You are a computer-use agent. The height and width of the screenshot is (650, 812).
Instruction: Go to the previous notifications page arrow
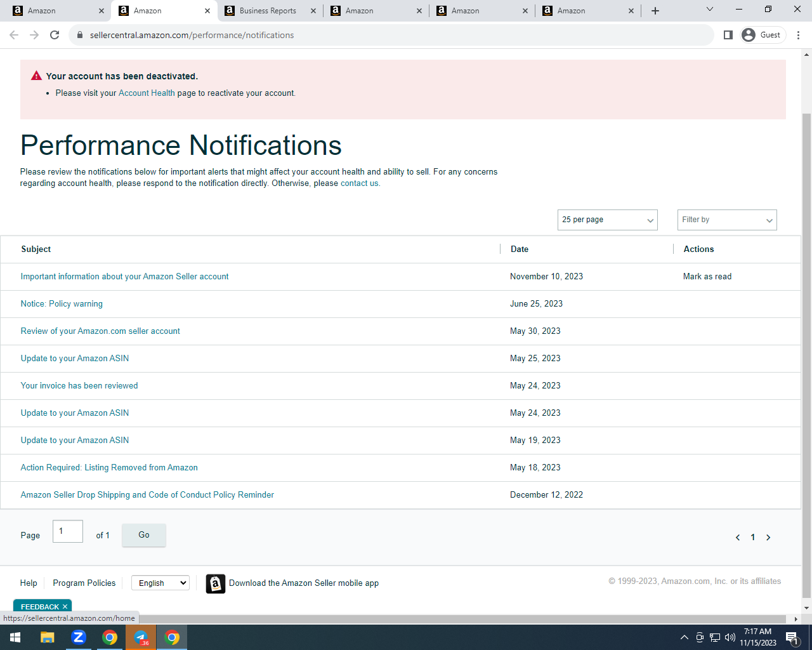click(x=738, y=538)
